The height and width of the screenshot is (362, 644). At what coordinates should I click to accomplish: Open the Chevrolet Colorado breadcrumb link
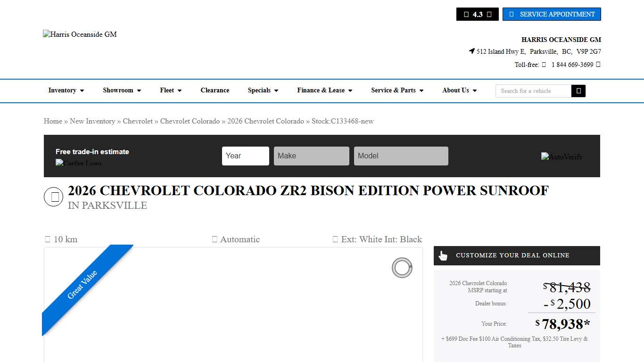click(190, 121)
